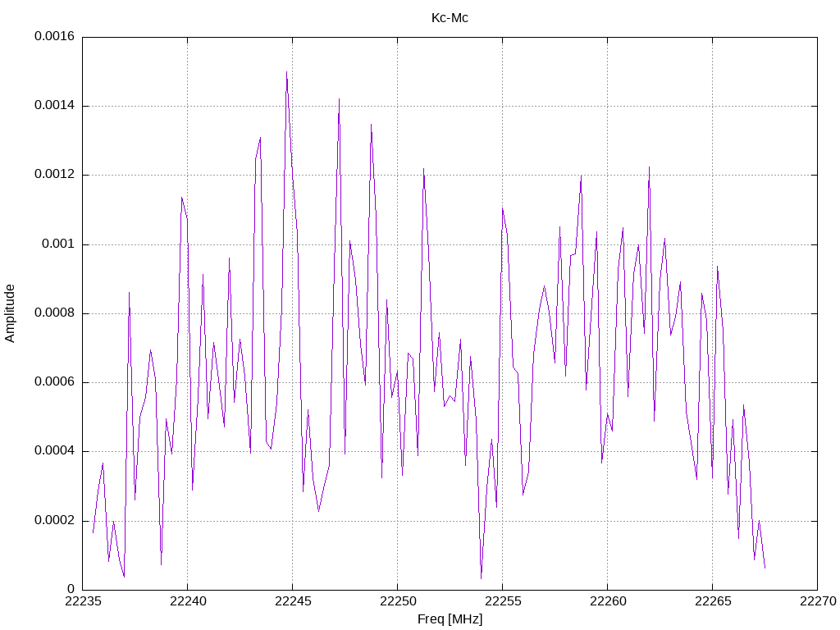Viewport: 840px width, 630px height.
Task: Click the 22255 x-axis tick label
Action: (x=503, y=601)
